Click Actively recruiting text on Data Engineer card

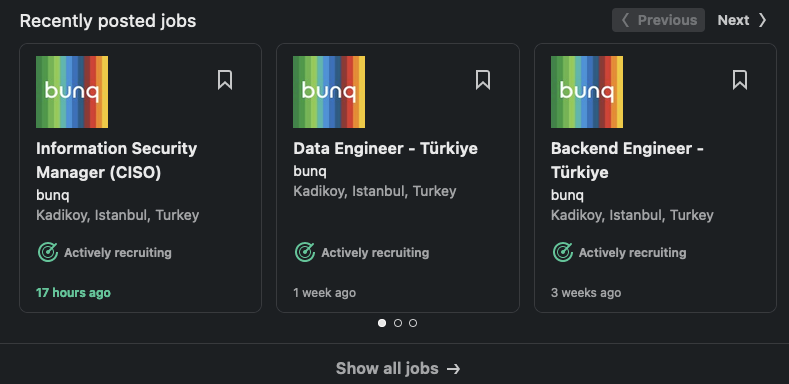[375, 253]
